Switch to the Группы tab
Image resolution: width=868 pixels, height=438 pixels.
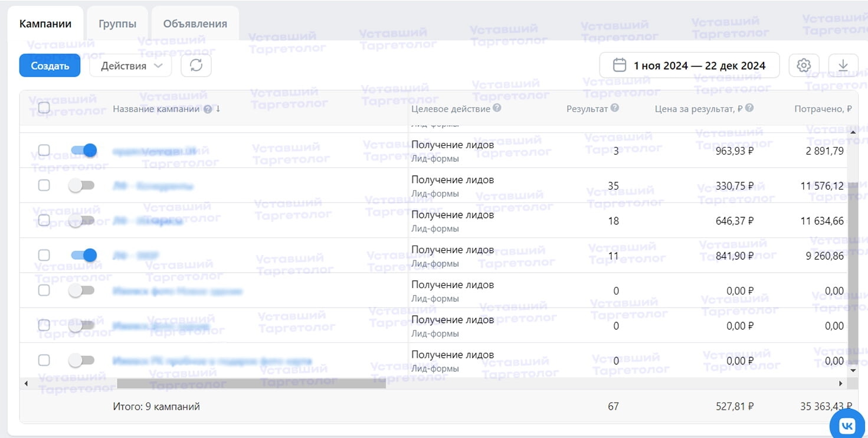117,24
